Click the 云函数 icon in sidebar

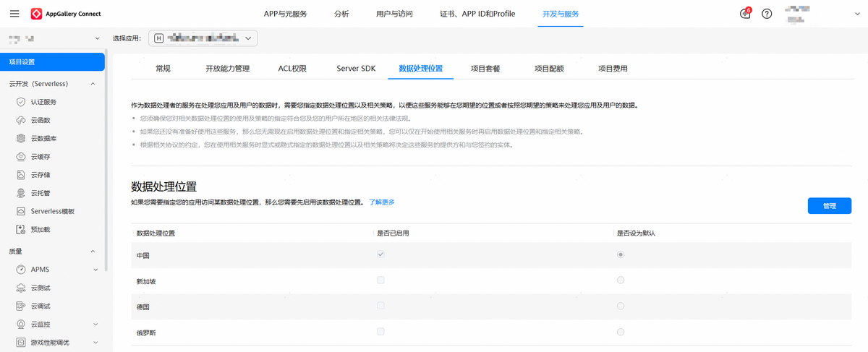point(21,120)
